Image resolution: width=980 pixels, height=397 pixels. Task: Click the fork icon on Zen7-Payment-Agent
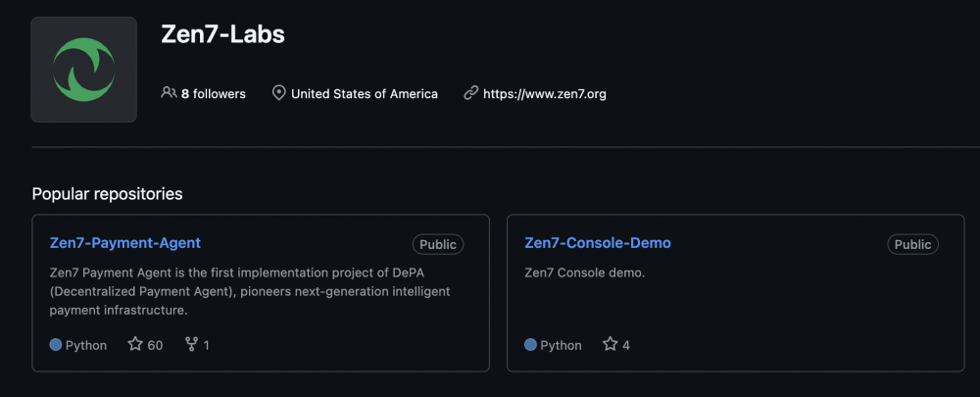[x=191, y=345]
